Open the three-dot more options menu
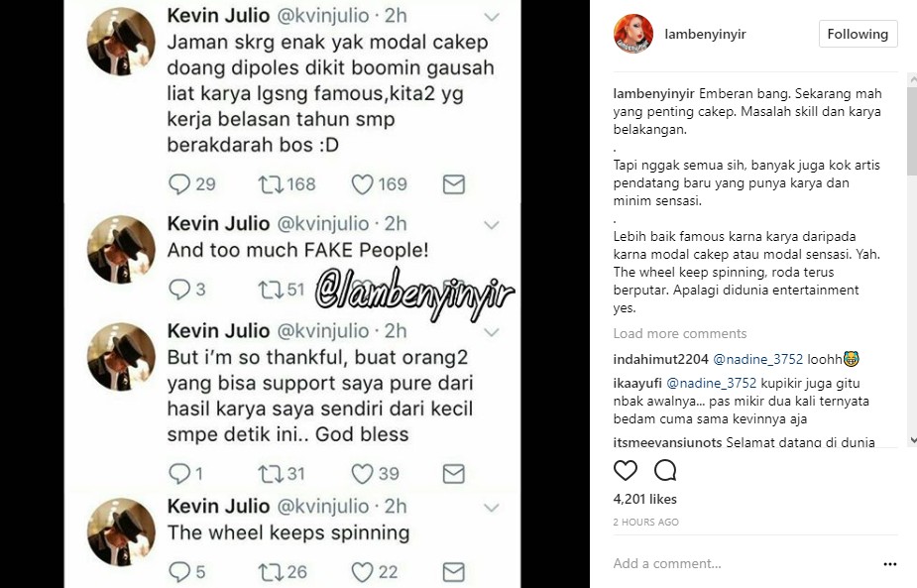The width and height of the screenshot is (917, 588). pos(889,564)
